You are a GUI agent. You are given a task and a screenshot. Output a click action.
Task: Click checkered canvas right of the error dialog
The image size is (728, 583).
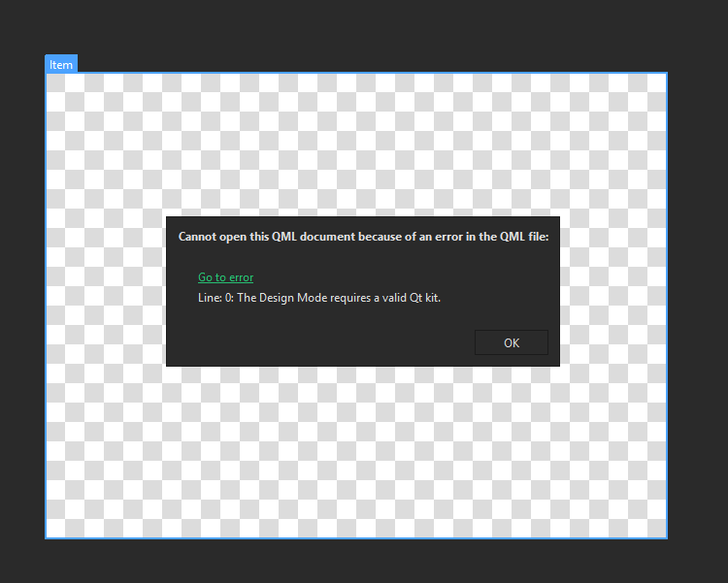click(x=613, y=291)
